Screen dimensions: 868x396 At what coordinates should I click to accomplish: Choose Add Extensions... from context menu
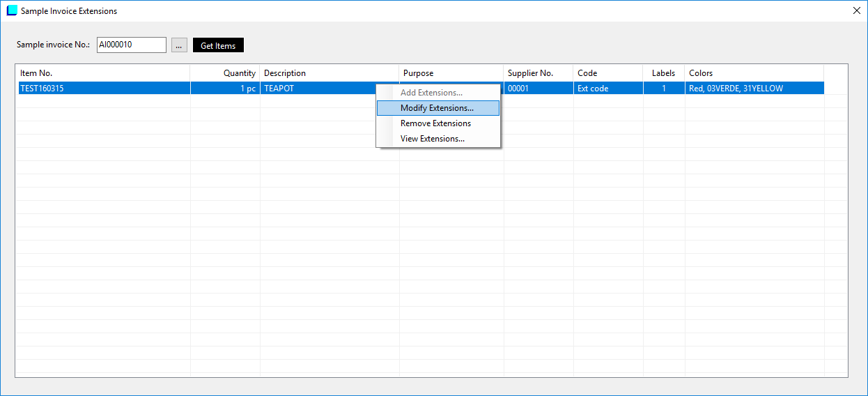click(x=437, y=93)
